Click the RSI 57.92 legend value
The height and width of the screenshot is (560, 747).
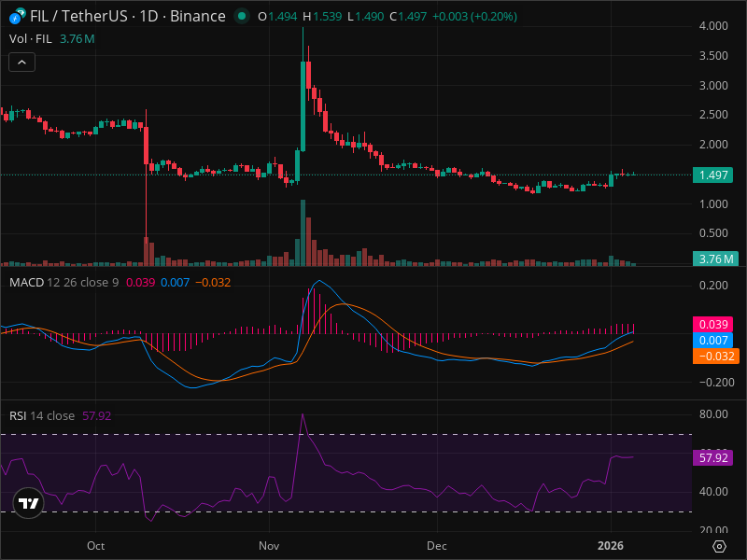tap(97, 415)
